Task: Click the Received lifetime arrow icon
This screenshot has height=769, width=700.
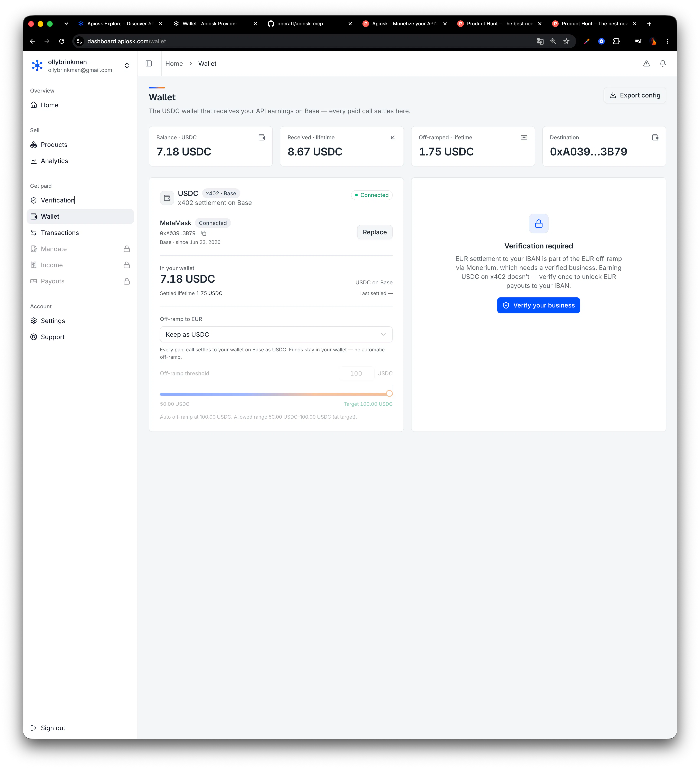Action: [x=392, y=137]
